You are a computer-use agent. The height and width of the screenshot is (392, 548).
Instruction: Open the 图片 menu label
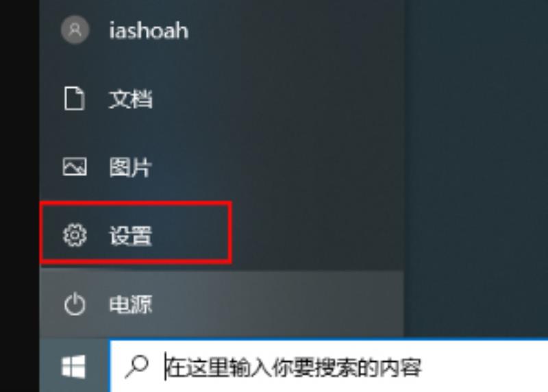point(130,167)
